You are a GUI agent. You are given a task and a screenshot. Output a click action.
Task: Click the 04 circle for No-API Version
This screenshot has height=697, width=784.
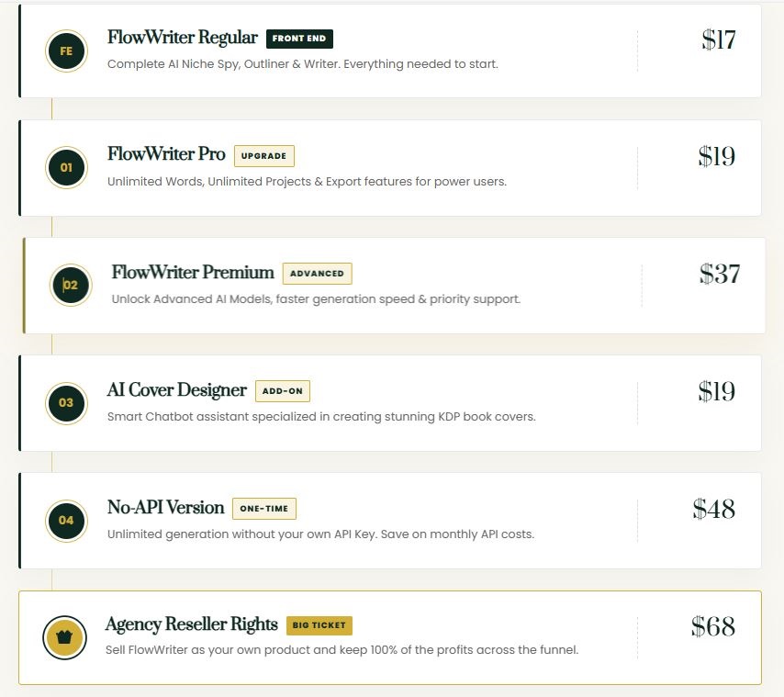click(65, 521)
